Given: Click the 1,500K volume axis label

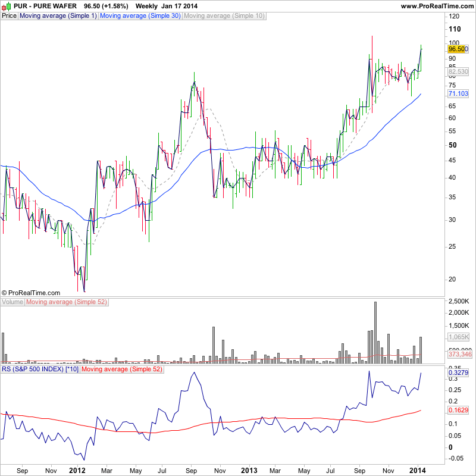Looking at the screenshot, I should coord(459,325).
